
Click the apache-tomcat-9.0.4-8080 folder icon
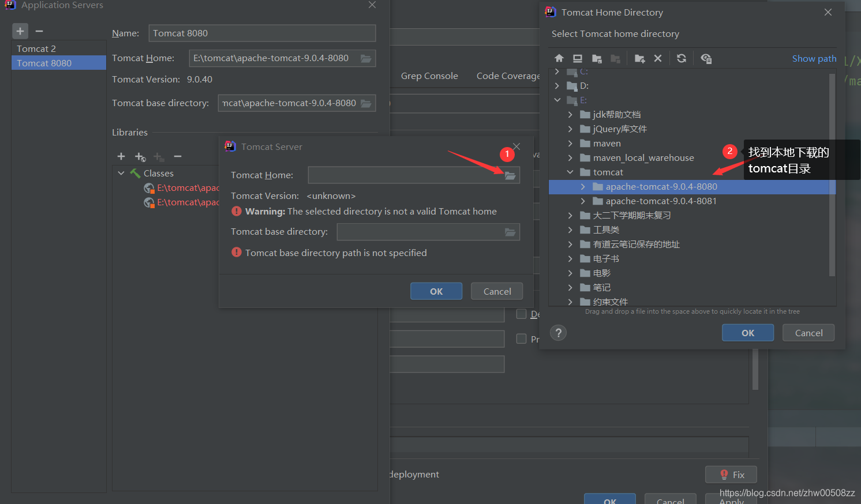tap(598, 187)
